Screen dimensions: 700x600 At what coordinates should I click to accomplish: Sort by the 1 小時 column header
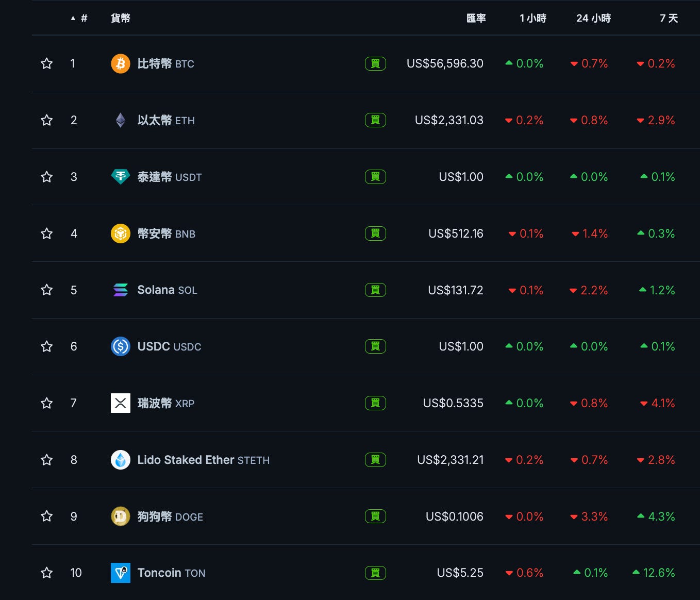coord(533,18)
